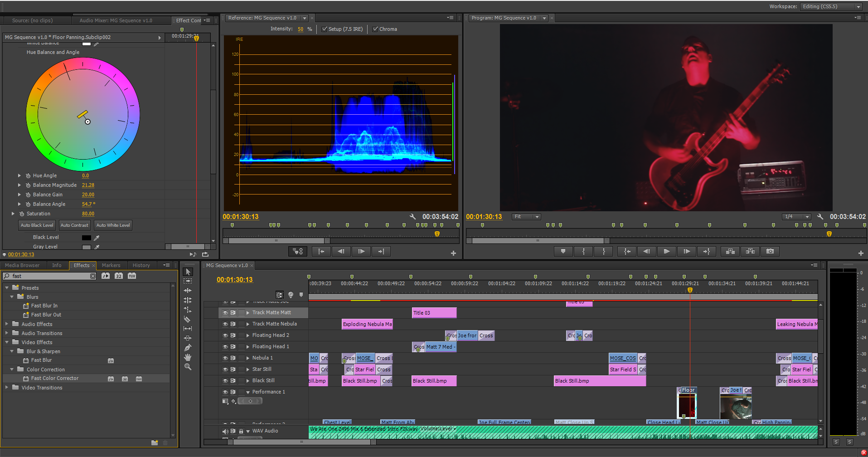The image size is (868, 457).
Task: Click the Auto Contrast button
Action: 74,225
